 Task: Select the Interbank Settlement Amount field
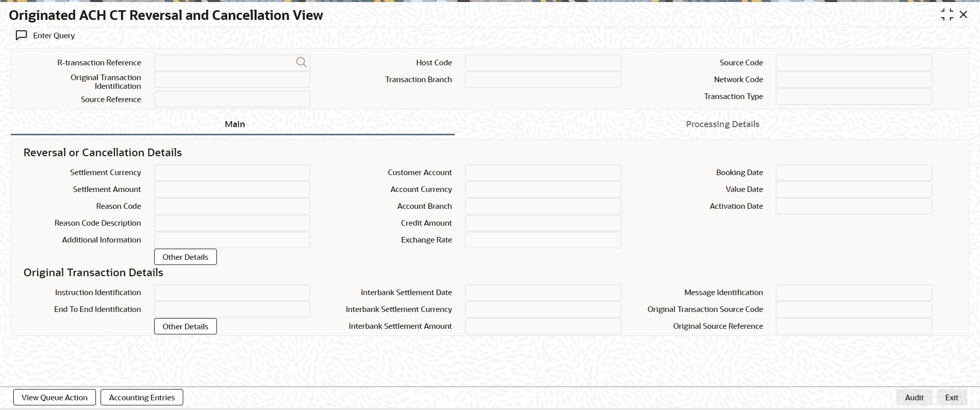(x=543, y=326)
